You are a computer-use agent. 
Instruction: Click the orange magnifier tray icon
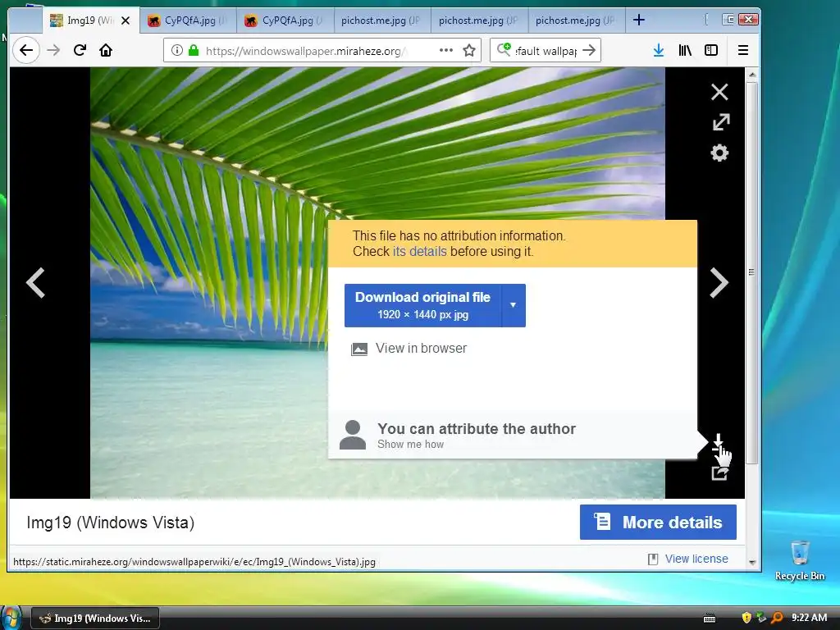776,618
